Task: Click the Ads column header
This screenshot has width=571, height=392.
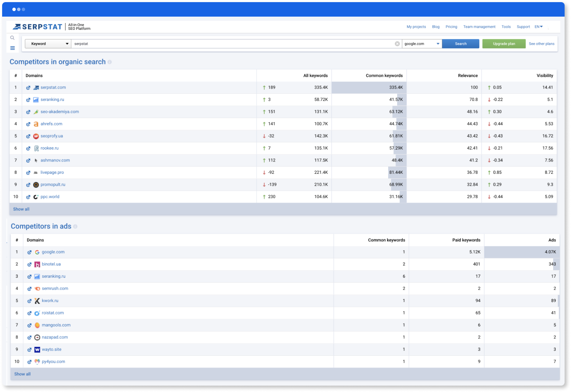Action: click(x=552, y=240)
